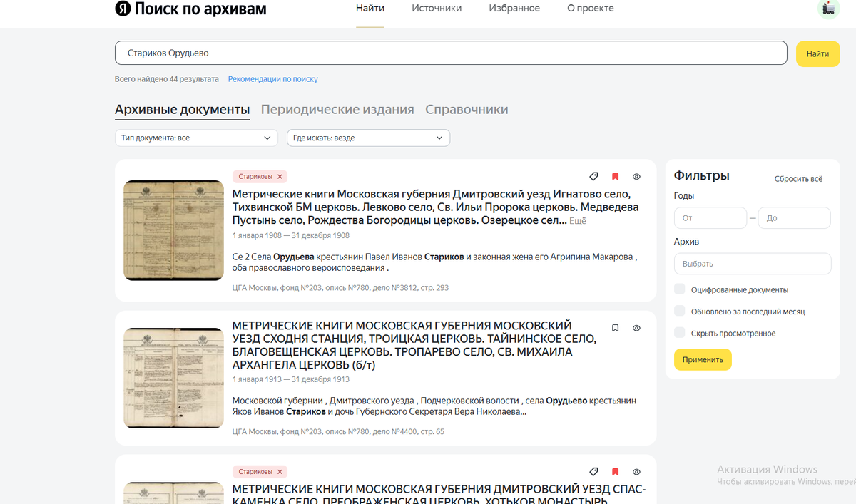Open Рекомендации по поиску link
Viewport: 856px width, 504px height.
pos(272,78)
